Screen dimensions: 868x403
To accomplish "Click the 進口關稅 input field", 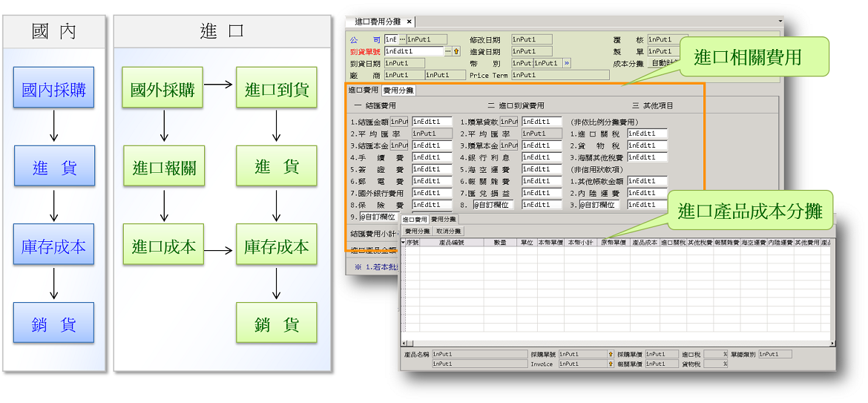I will [647, 134].
